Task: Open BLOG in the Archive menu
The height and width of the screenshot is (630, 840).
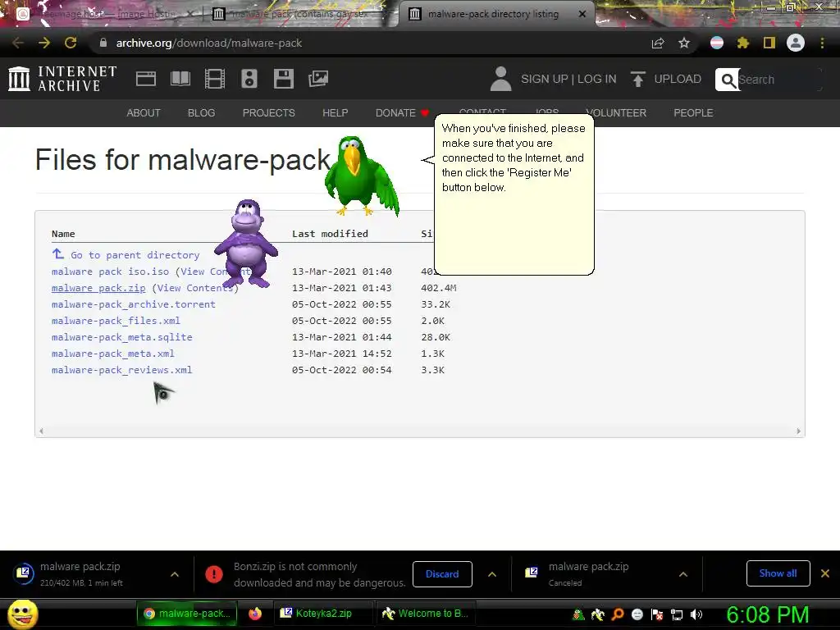Action: point(201,113)
